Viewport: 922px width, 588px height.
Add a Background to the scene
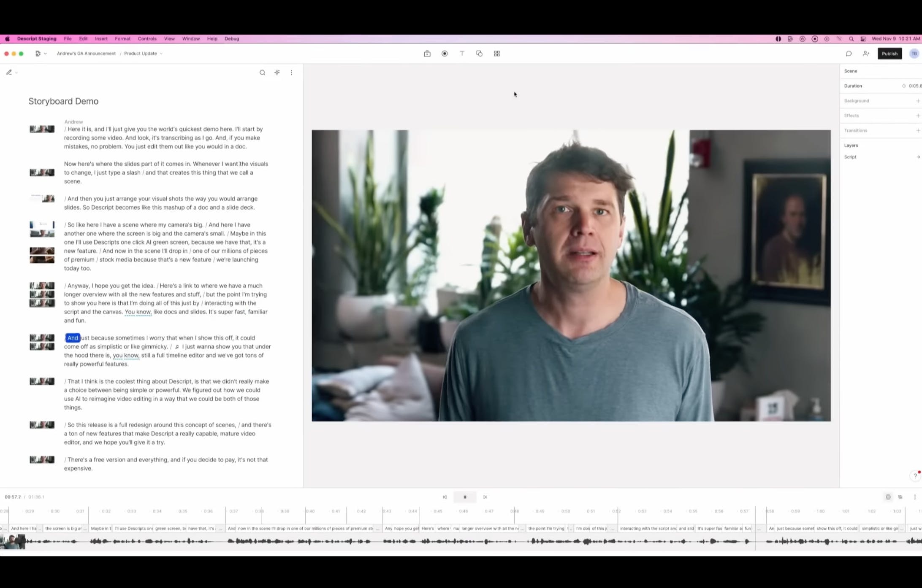coord(917,101)
